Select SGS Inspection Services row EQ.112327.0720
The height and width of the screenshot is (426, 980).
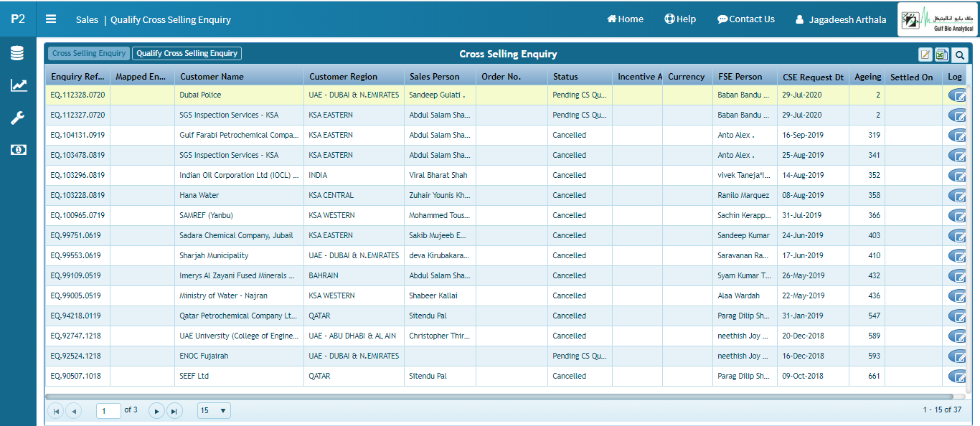coord(506,115)
